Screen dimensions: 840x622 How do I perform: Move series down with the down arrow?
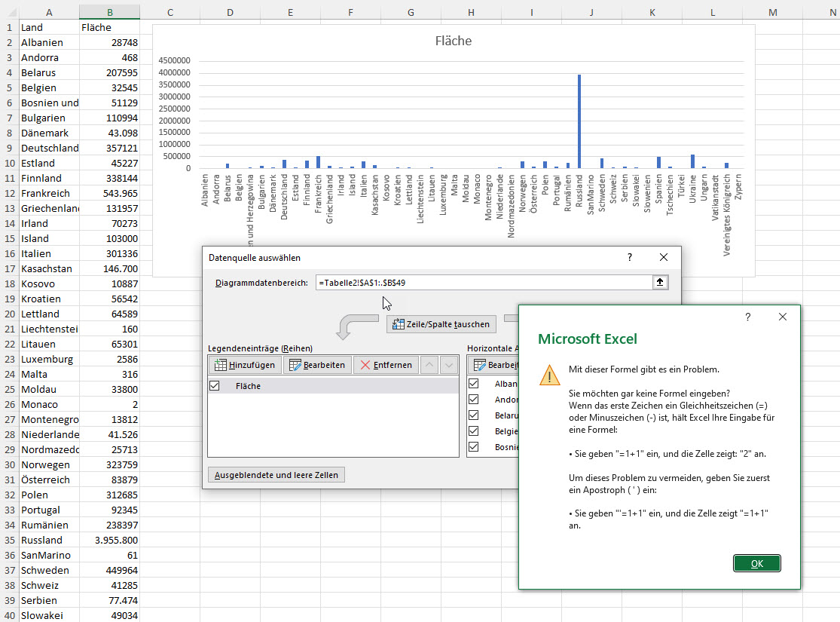click(x=448, y=365)
